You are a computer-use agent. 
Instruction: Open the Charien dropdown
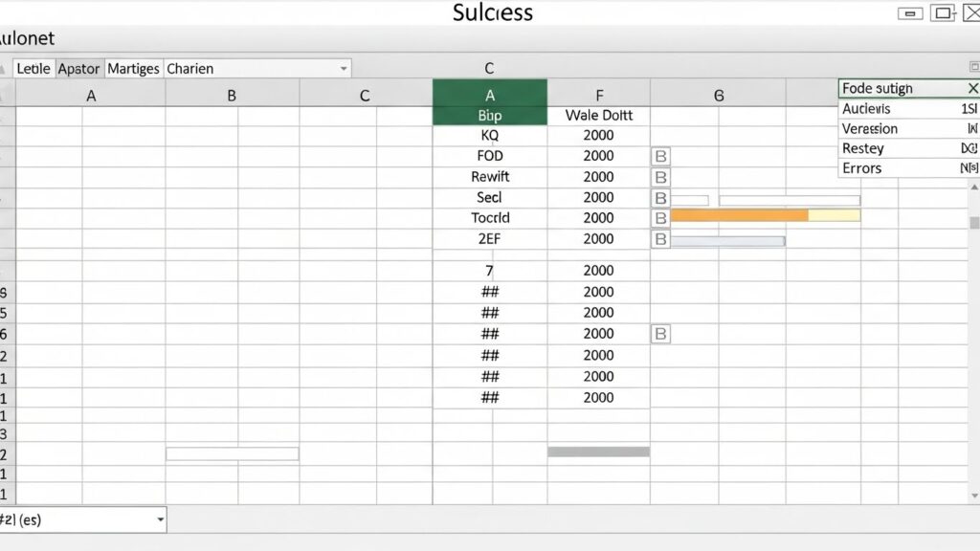point(344,69)
